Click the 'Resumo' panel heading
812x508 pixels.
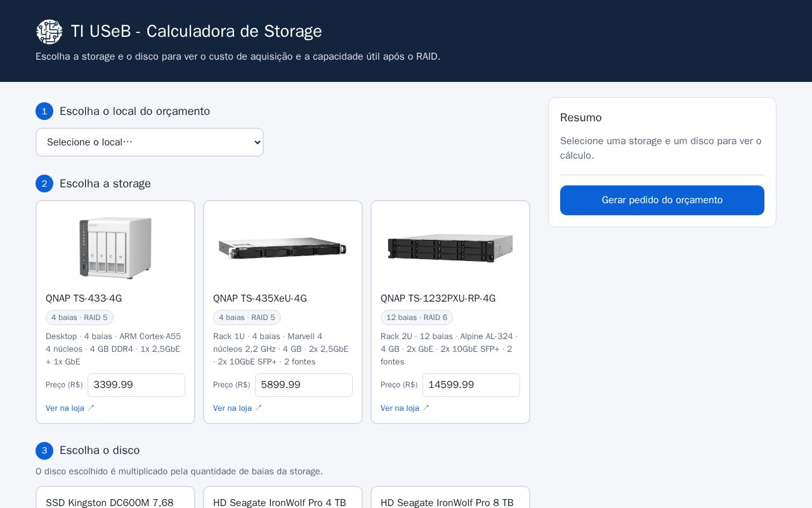pos(581,117)
